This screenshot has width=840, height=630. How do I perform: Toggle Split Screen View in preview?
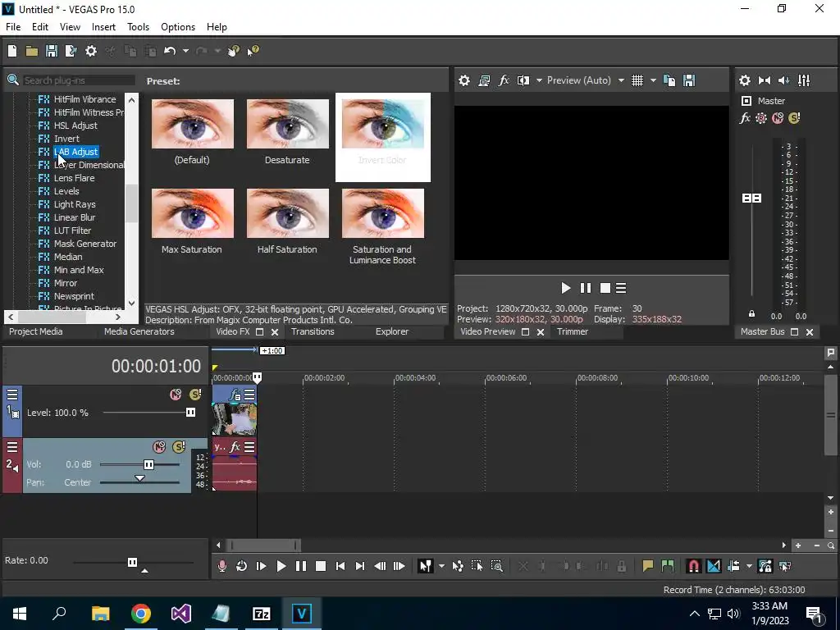coord(523,80)
